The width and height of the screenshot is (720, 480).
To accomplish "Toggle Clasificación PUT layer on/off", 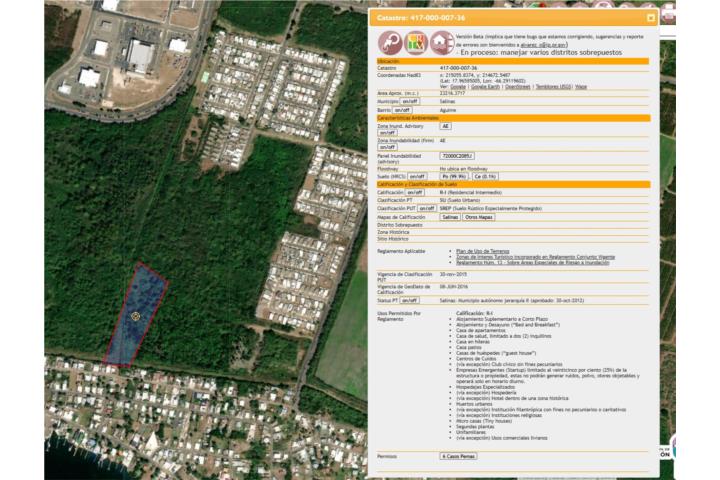I will (x=427, y=209).
